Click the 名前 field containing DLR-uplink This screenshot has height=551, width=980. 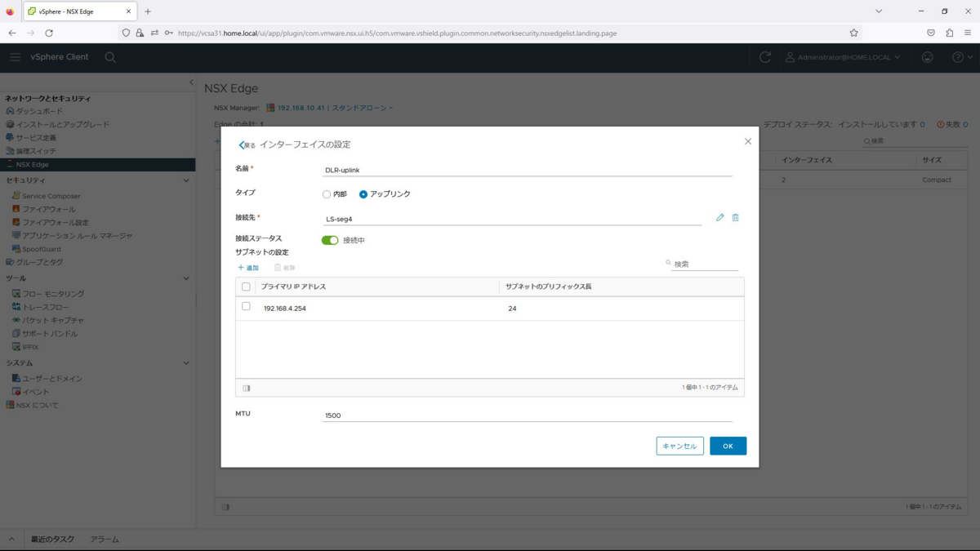coord(528,170)
